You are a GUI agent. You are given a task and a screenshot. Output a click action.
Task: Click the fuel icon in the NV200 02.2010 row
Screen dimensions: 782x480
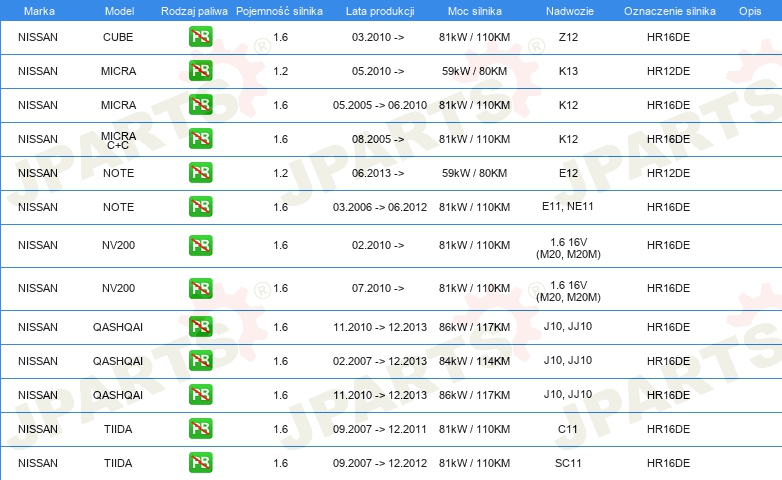[x=200, y=245]
